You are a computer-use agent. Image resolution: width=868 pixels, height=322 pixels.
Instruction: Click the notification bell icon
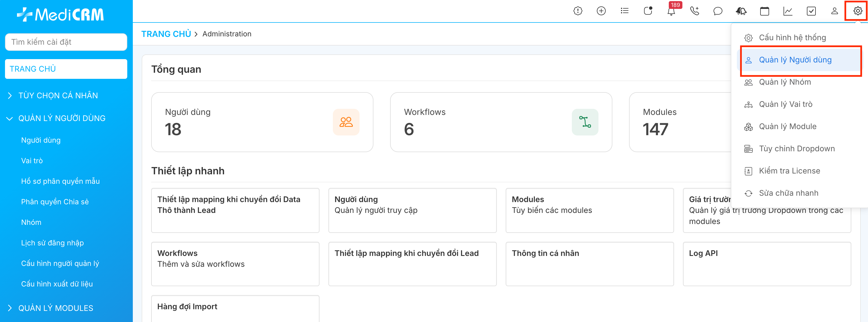(x=671, y=11)
